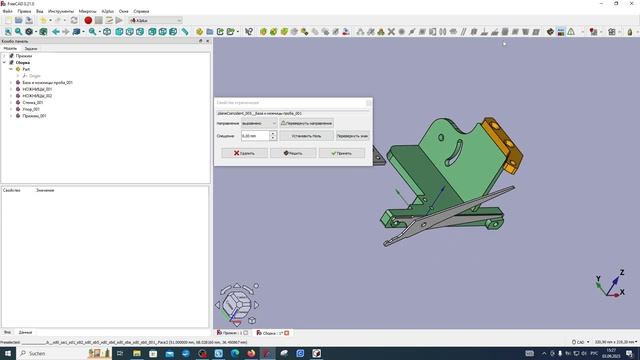
Task: Expand the НОЖНИЦЫ_001 tree item
Action: tap(11, 89)
